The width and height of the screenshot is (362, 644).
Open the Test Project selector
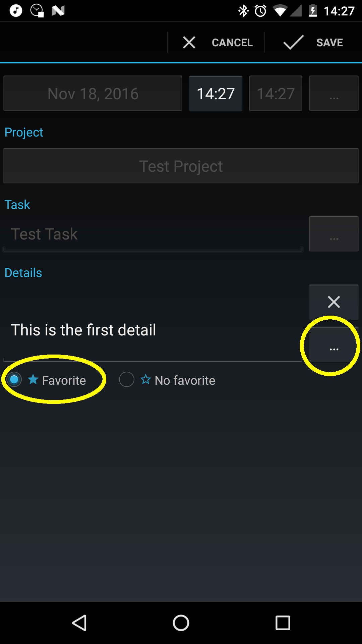(x=181, y=166)
